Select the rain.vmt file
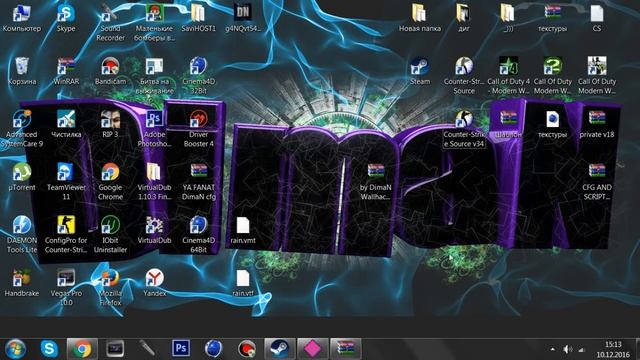The image size is (640, 360). pyautogui.click(x=243, y=231)
